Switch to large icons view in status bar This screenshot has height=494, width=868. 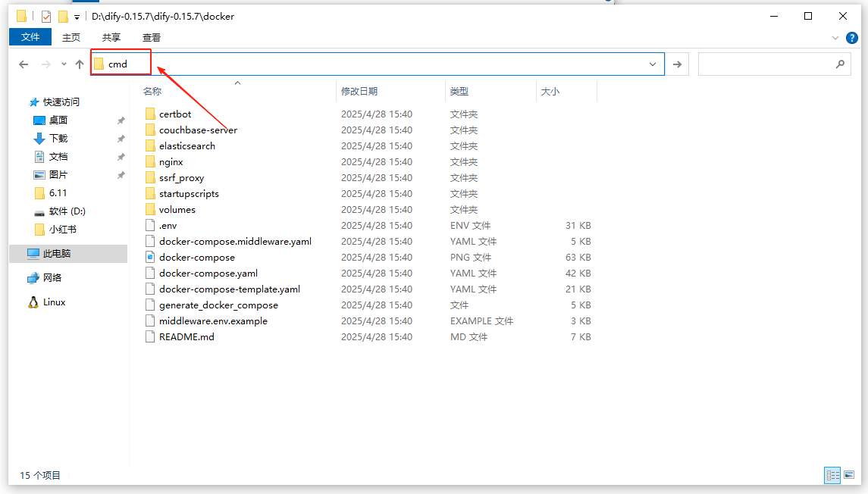850,475
